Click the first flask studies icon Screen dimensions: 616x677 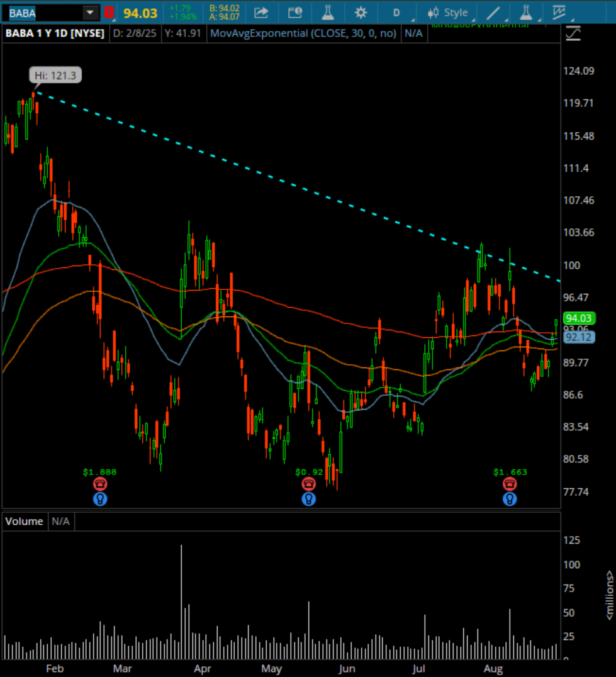coord(328,13)
